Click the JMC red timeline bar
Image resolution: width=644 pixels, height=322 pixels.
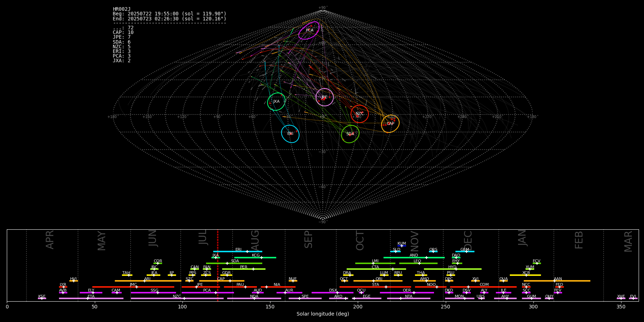pyautogui.click(x=133, y=287)
